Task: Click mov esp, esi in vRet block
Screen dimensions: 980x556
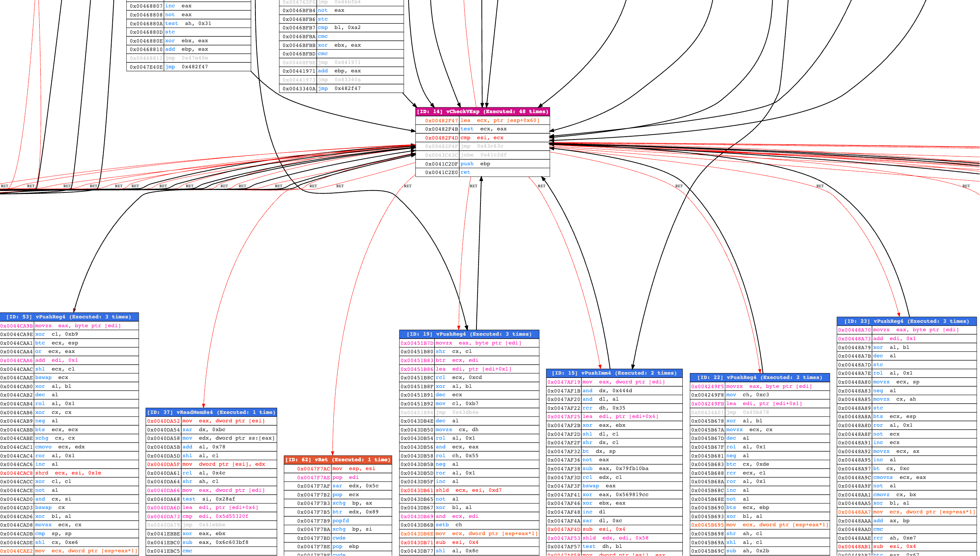Action: pos(338,469)
